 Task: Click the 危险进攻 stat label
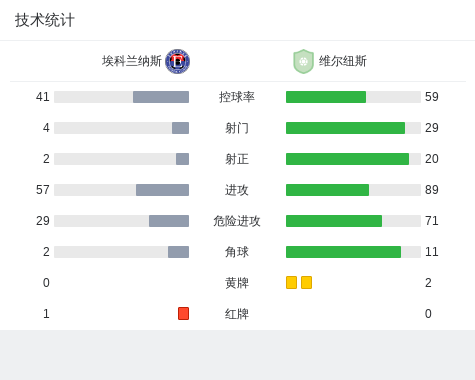click(x=237, y=221)
